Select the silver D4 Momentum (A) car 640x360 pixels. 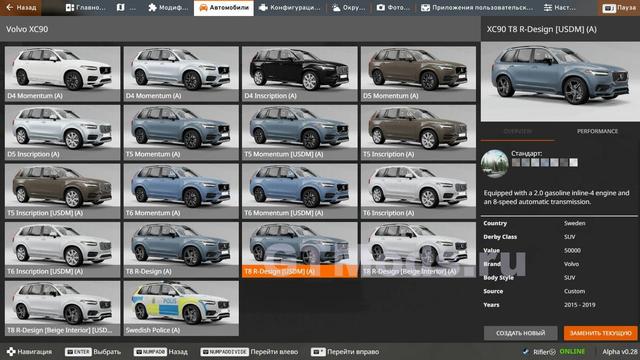(181, 74)
